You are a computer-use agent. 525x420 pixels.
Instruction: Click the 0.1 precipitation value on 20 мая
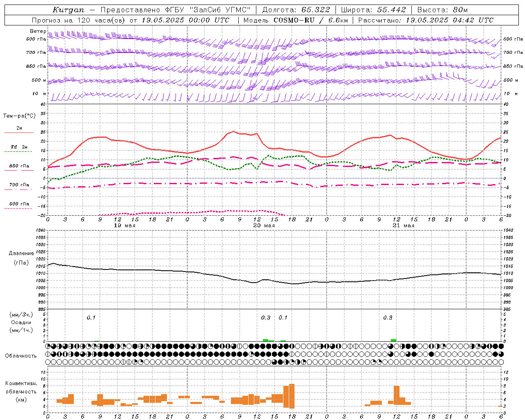(283, 317)
